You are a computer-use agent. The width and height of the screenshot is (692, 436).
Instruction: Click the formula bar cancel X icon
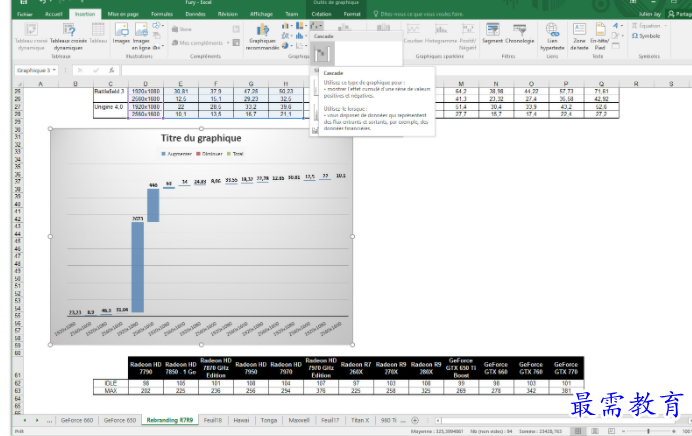click(x=80, y=70)
